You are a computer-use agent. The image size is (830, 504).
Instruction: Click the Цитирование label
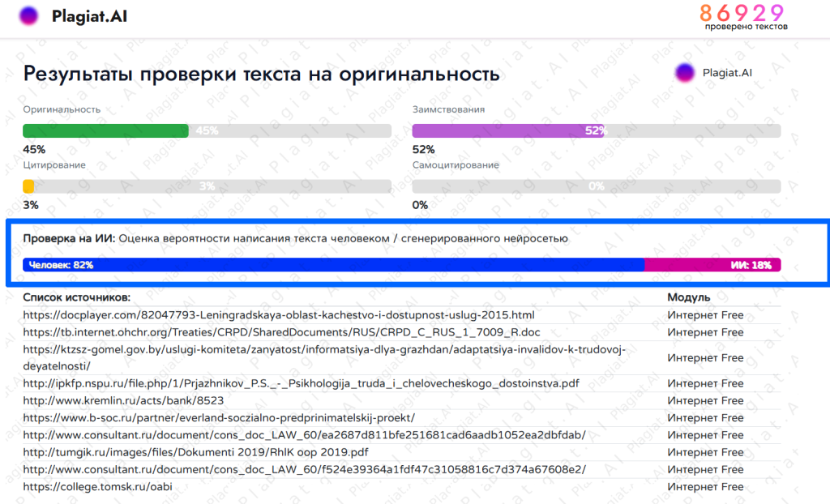(54, 164)
